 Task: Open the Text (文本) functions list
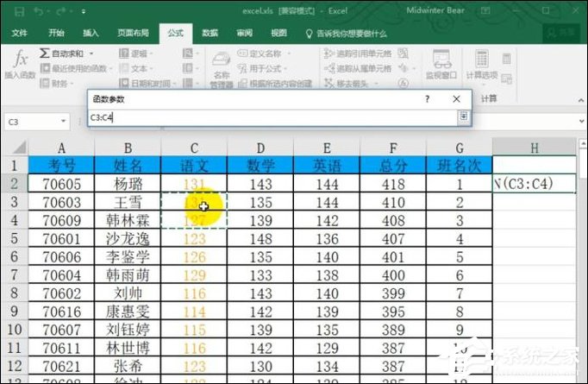[135, 68]
